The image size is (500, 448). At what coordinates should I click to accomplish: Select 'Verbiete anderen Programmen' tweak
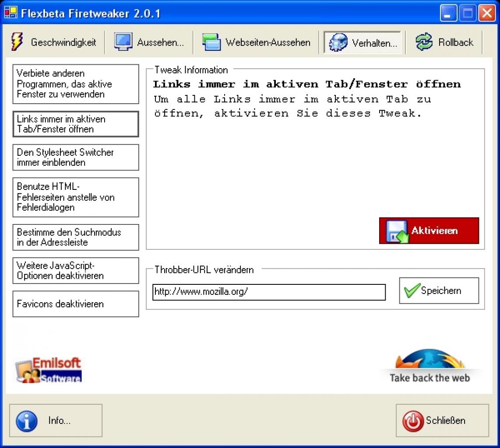76,84
